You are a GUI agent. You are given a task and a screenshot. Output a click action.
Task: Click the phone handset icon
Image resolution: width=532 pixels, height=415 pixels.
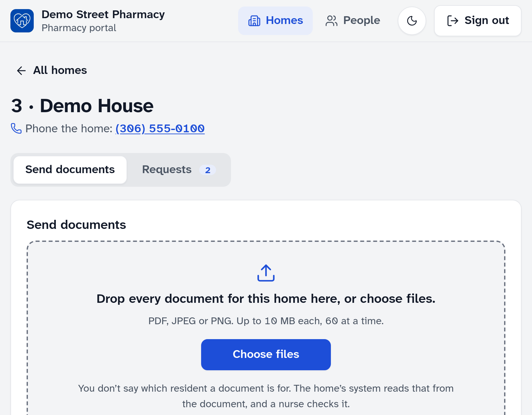click(16, 128)
